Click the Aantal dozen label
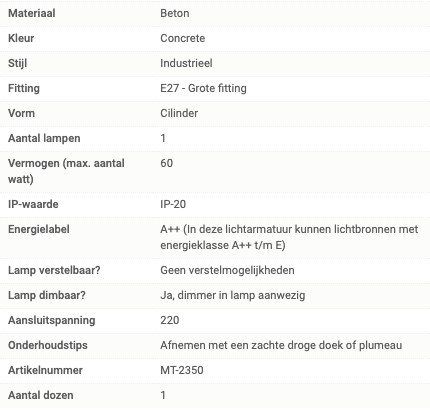The image size is (430, 411). tap(41, 395)
